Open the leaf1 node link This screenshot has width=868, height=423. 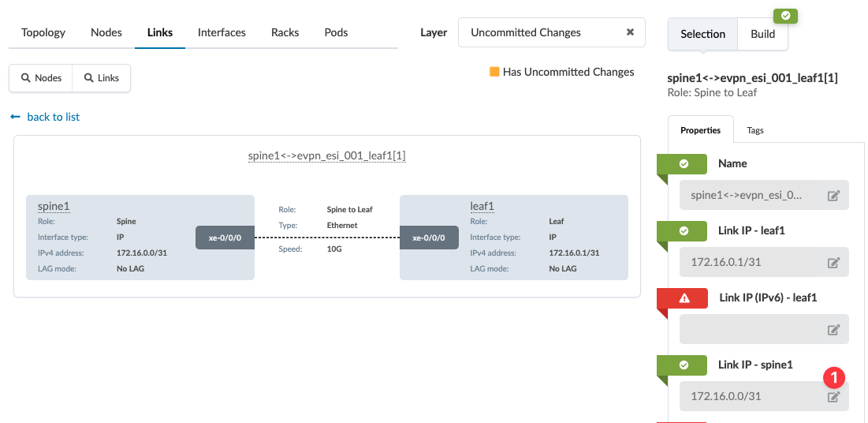481,206
